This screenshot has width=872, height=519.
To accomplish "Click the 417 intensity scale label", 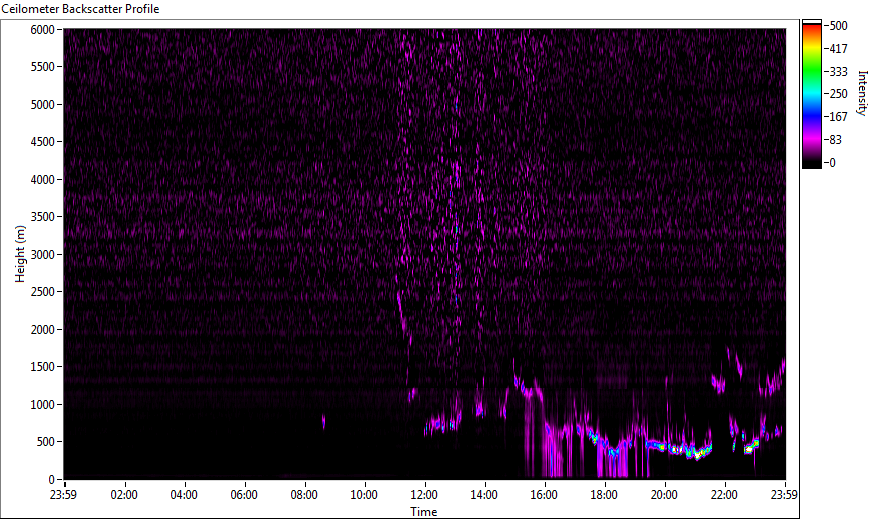I will click(x=838, y=48).
